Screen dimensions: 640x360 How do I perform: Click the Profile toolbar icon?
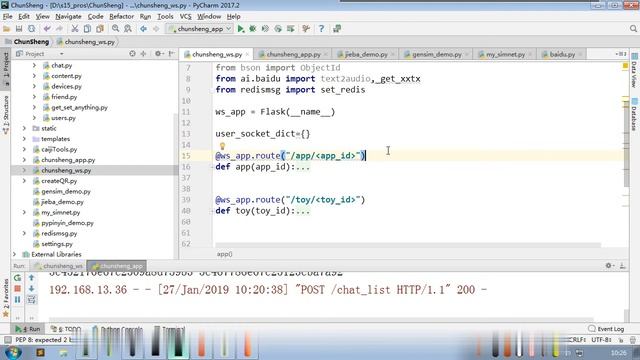[x=278, y=29]
